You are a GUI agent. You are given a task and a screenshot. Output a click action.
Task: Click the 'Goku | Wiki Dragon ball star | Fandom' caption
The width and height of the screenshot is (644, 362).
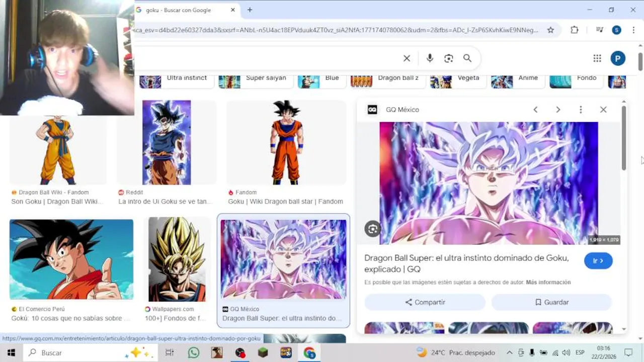[285, 202]
